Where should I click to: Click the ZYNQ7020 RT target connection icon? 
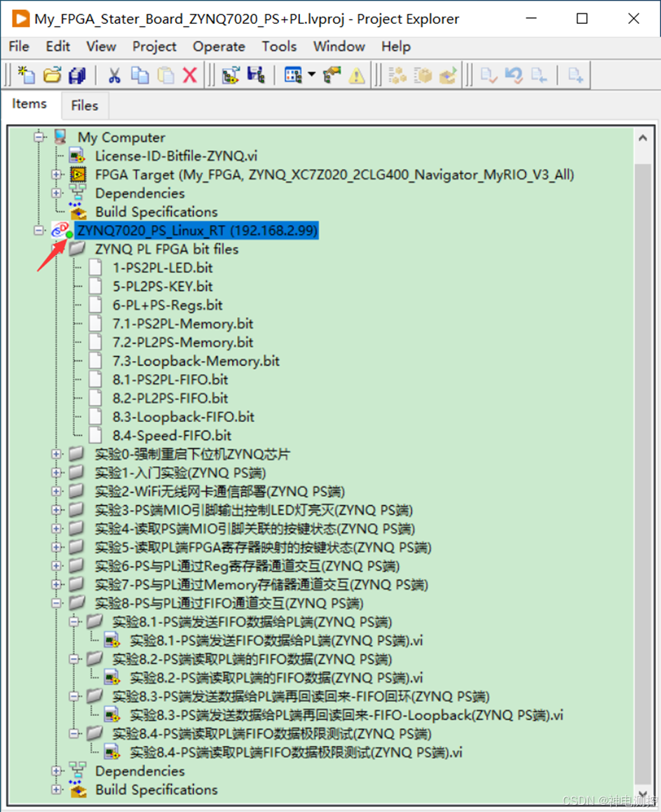62,230
